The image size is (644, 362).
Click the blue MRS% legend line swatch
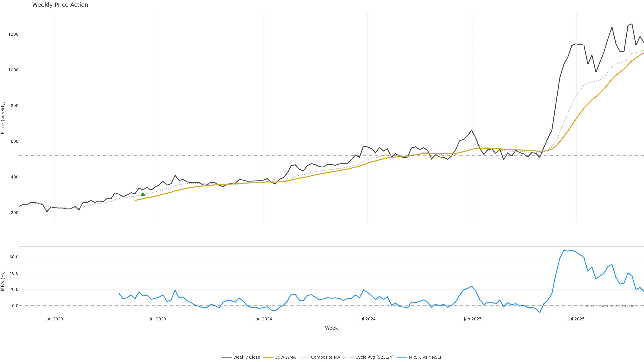tap(402, 357)
